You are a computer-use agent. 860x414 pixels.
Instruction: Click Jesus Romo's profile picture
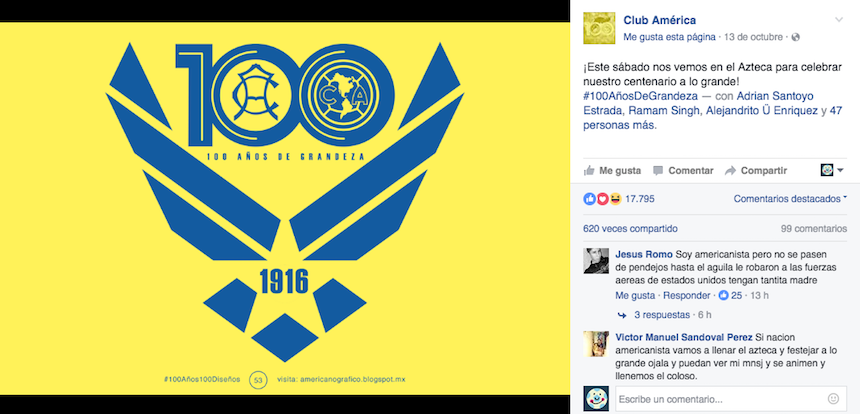pos(596,261)
